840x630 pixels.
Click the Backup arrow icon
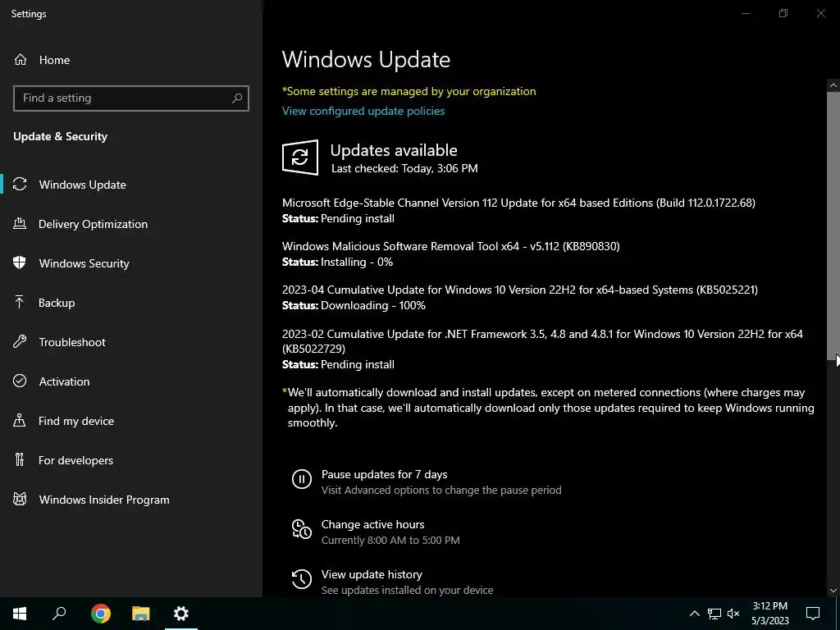(x=20, y=303)
